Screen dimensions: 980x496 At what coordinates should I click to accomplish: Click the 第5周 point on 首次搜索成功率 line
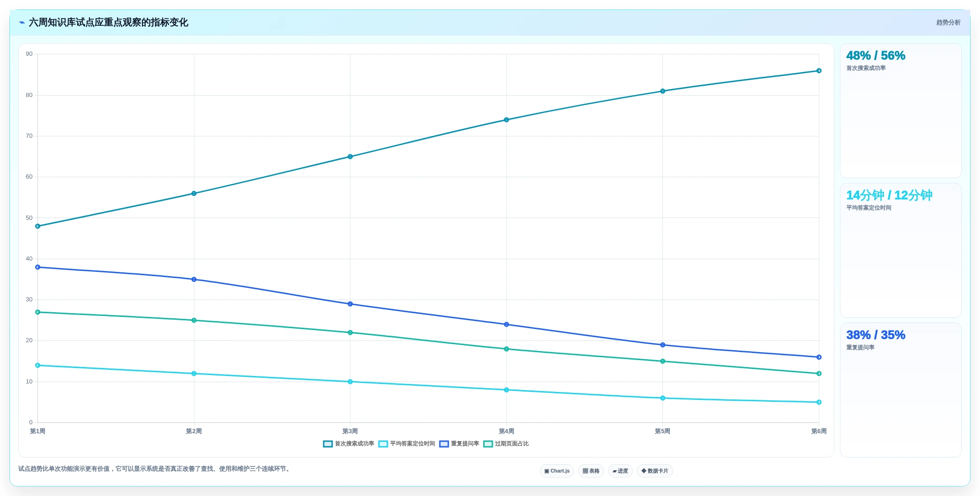[663, 91]
